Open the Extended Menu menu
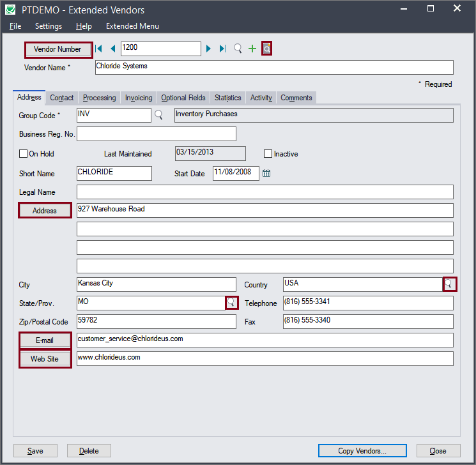Screen dimensions: 476x465 [132, 26]
